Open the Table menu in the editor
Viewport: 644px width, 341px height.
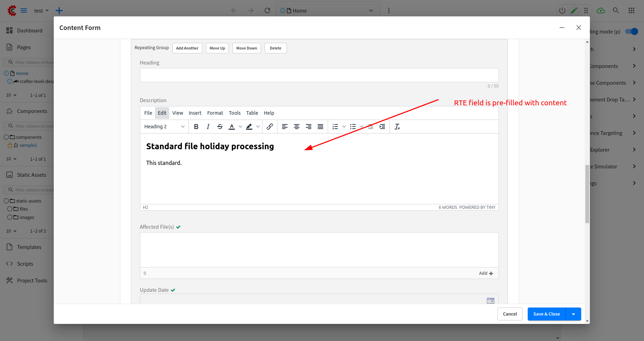coord(252,113)
